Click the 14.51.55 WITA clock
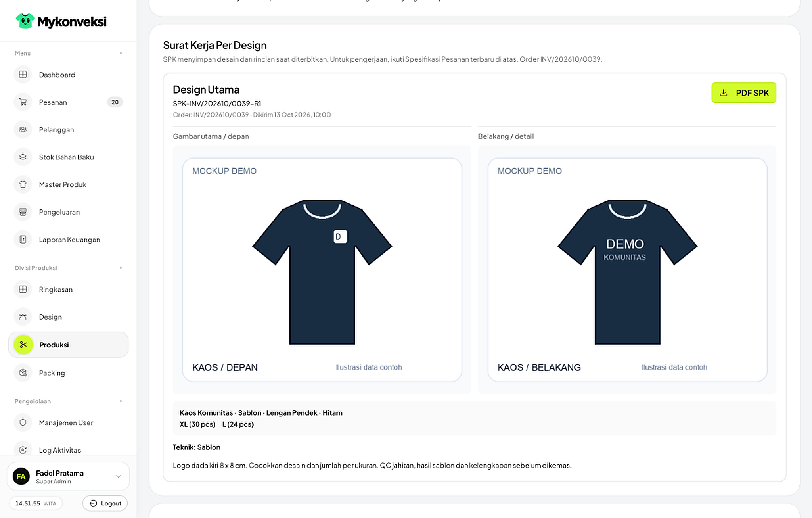 point(36,503)
